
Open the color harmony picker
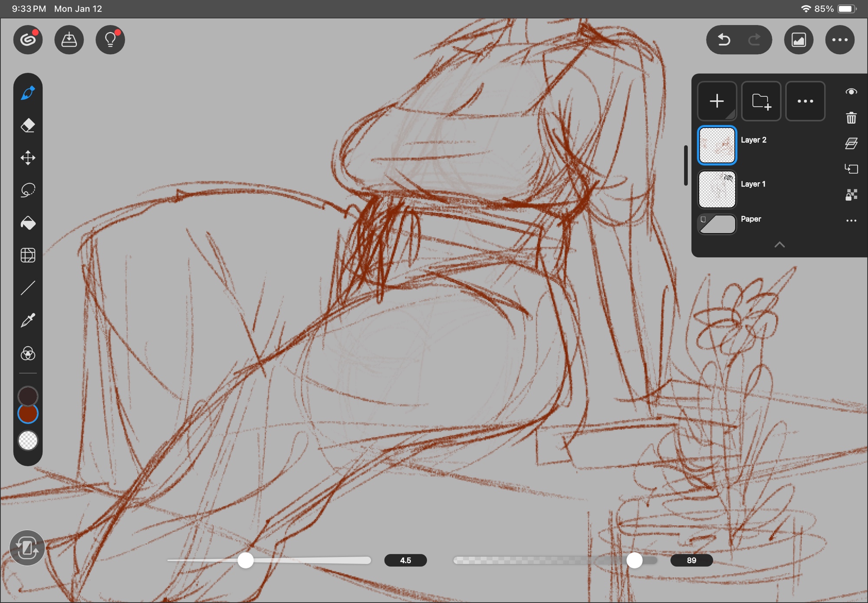click(x=28, y=353)
